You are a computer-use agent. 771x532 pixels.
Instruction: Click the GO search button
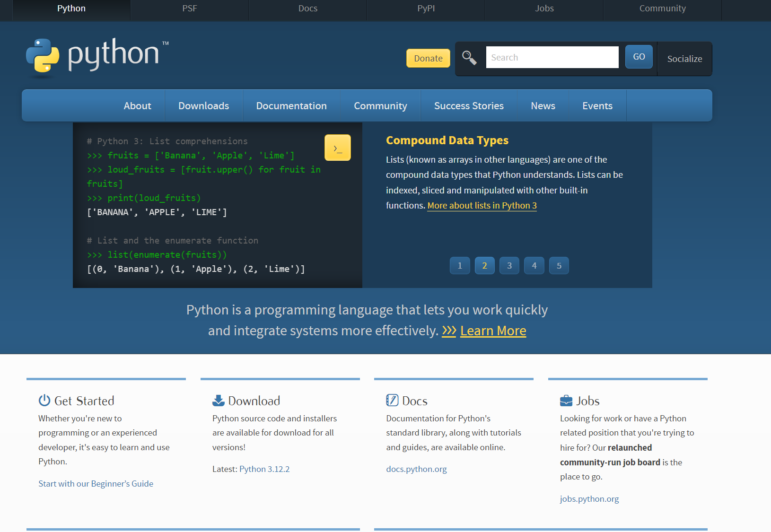tap(639, 56)
